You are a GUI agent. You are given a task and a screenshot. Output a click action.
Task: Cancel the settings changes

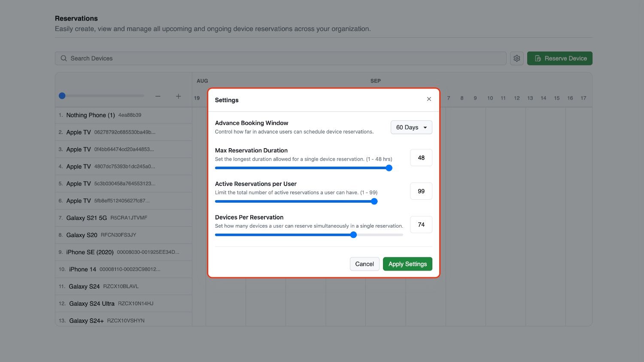364,264
